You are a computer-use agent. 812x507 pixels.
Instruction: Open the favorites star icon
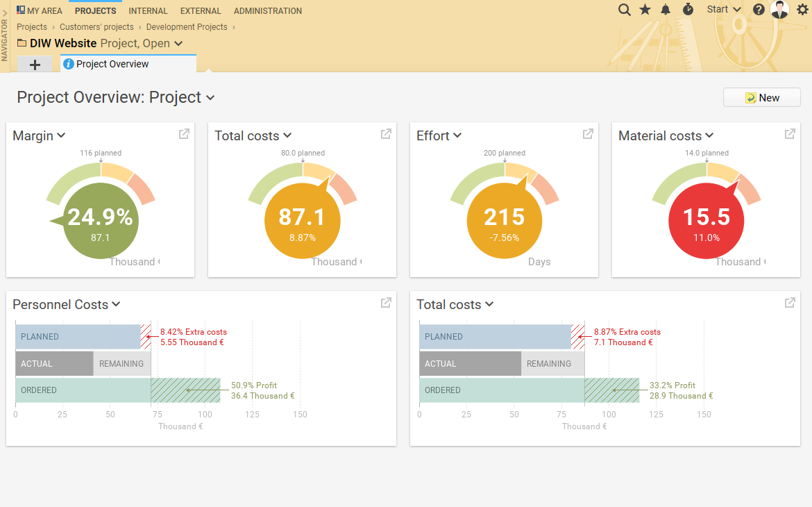645,10
